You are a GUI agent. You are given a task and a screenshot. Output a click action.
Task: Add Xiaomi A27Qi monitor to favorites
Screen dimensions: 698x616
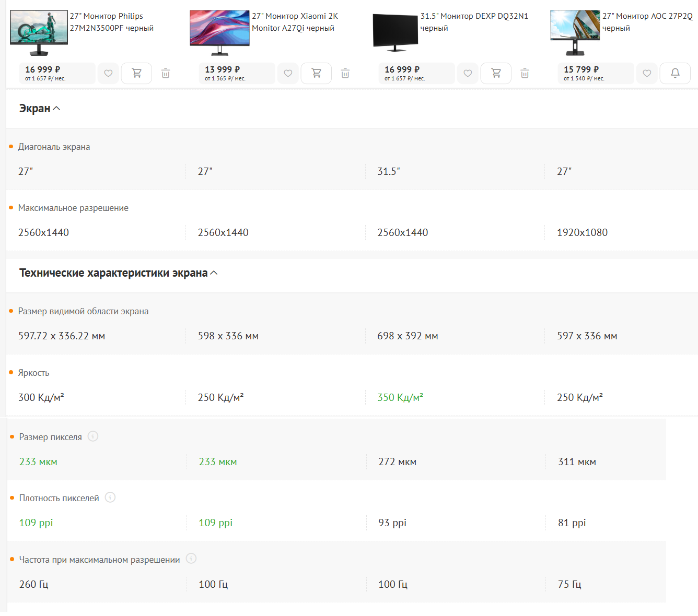288,74
